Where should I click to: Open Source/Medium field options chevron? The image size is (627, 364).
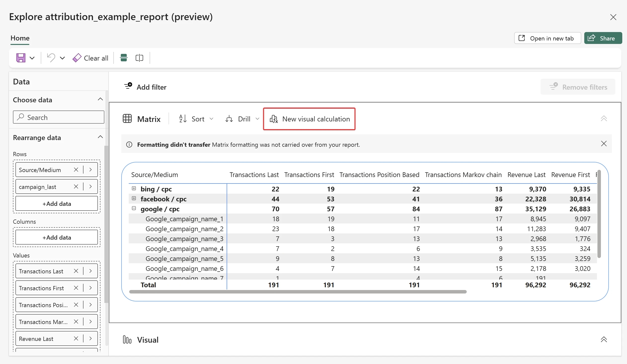pyautogui.click(x=90, y=170)
